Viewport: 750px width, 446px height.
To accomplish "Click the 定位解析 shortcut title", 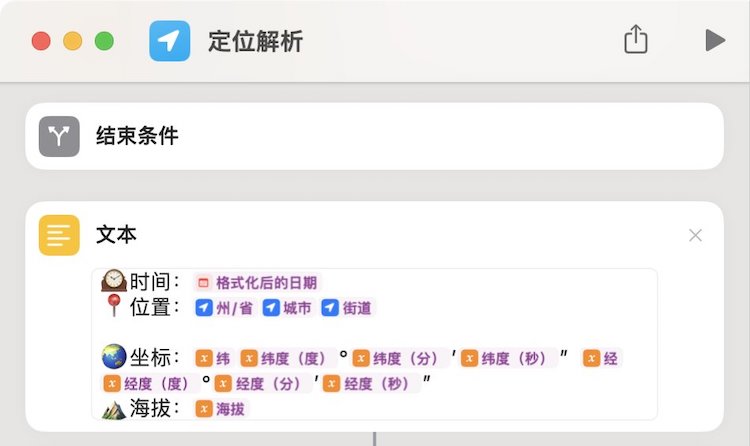I will pyautogui.click(x=255, y=41).
